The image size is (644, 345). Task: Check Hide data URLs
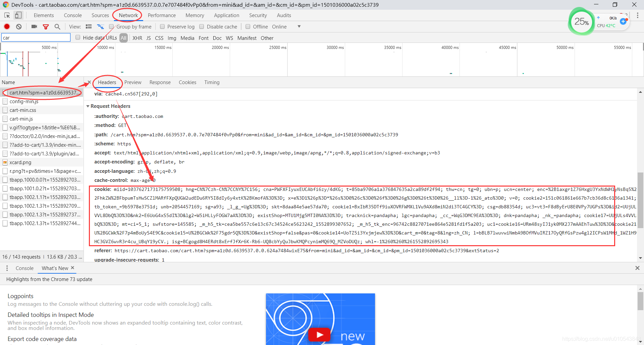[78, 38]
